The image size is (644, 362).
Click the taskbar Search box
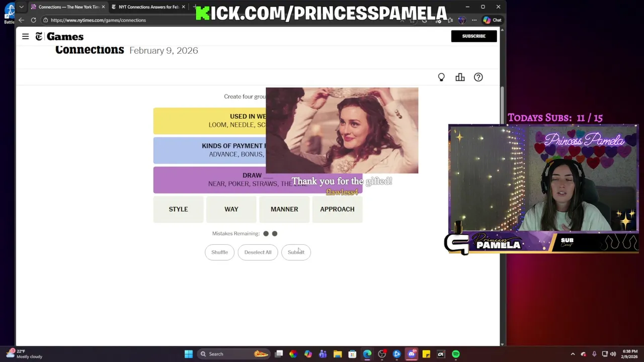[233, 354]
